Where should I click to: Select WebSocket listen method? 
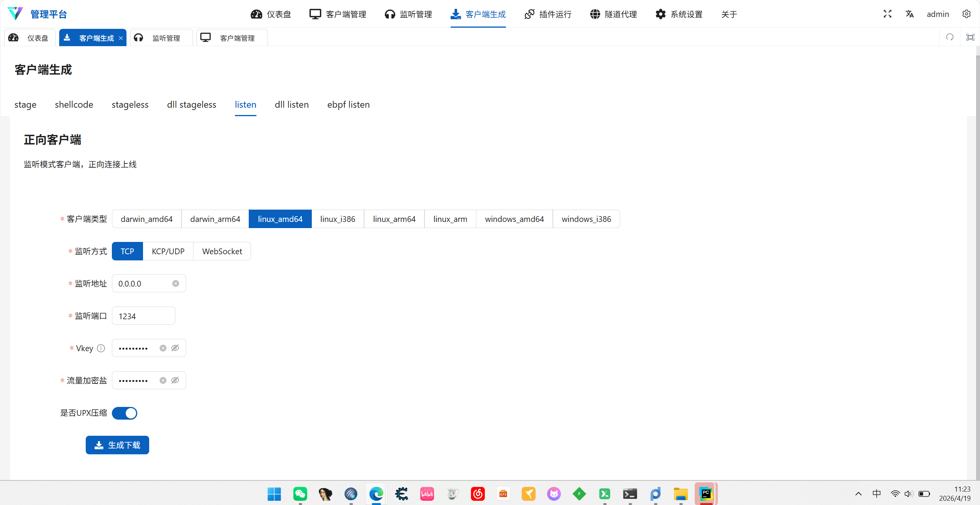click(222, 251)
